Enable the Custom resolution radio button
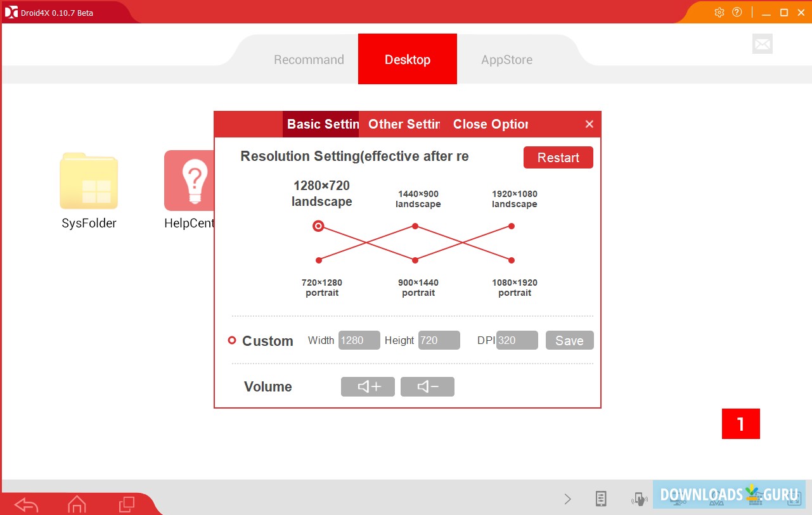The image size is (812, 515). 232,341
